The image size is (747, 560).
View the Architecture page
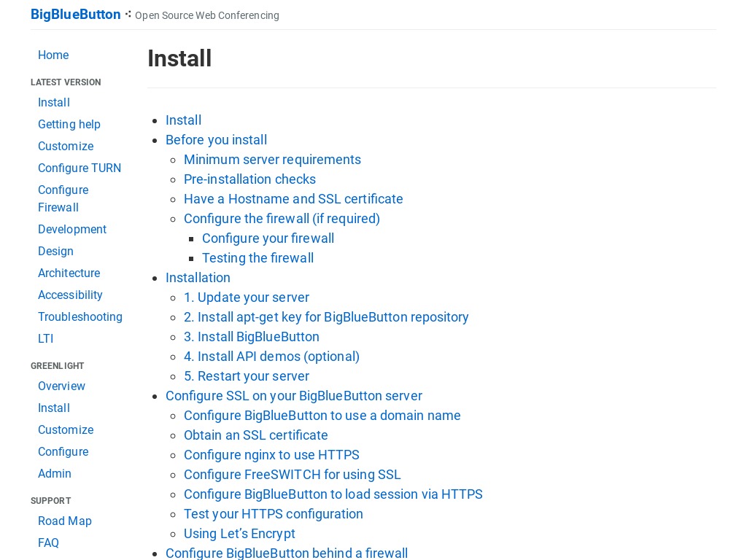point(69,273)
